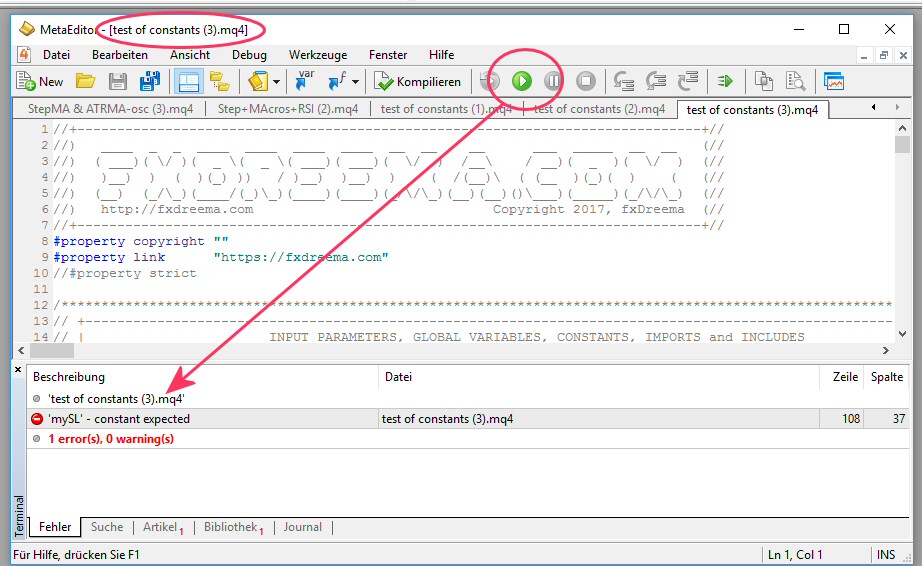922x566 pixels.
Task: Click the MQL4 document icon in menu bar
Action: [x=24, y=55]
